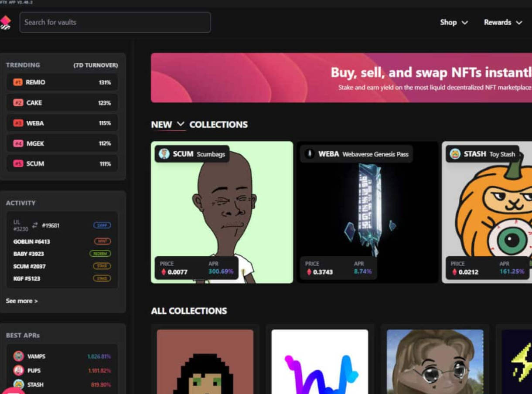Screen dimensions: 532x394
Task: Click the NFTX logo icon
Action: [x=5, y=22]
